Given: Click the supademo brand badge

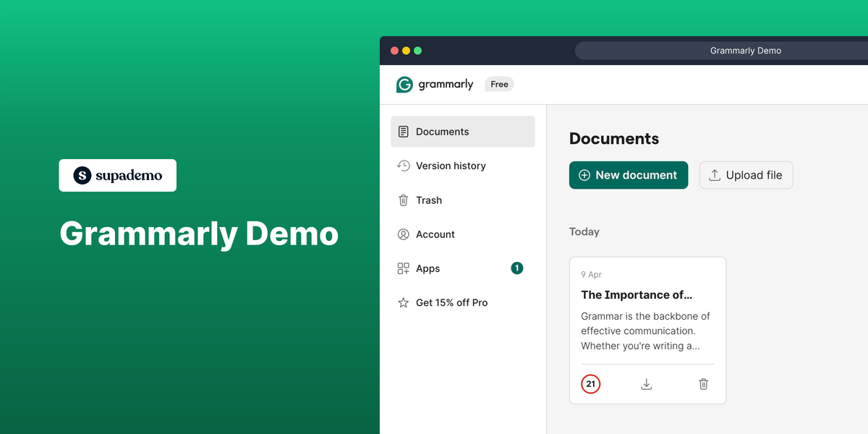Looking at the screenshot, I should [117, 175].
